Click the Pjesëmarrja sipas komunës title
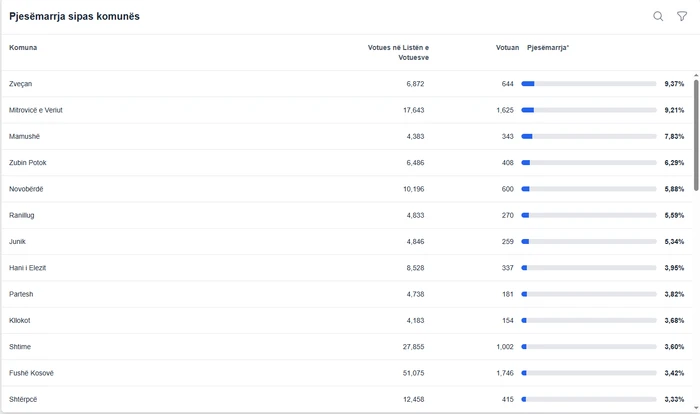Image resolution: width=700 pixels, height=414 pixels. tap(74, 17)
